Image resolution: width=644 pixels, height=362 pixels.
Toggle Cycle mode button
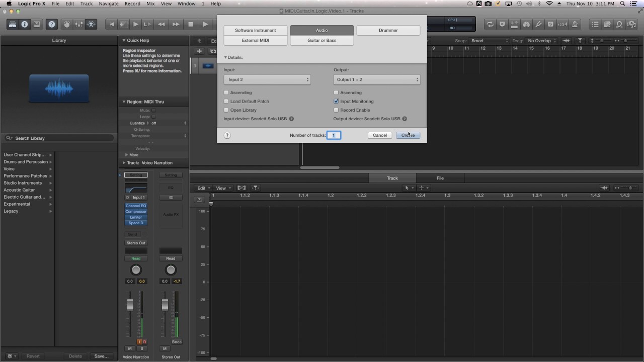(x=490, y=24)
